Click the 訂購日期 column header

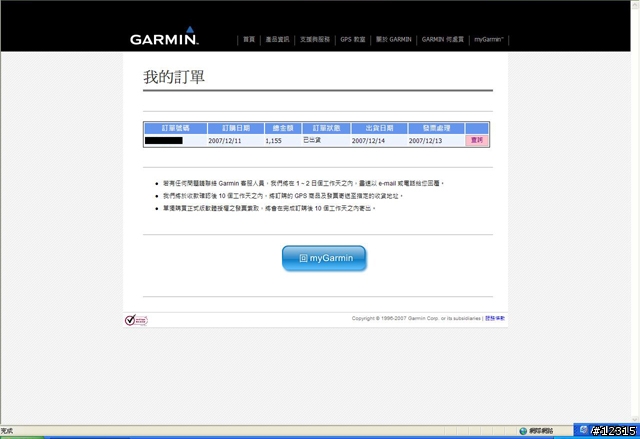click(236, 128)
